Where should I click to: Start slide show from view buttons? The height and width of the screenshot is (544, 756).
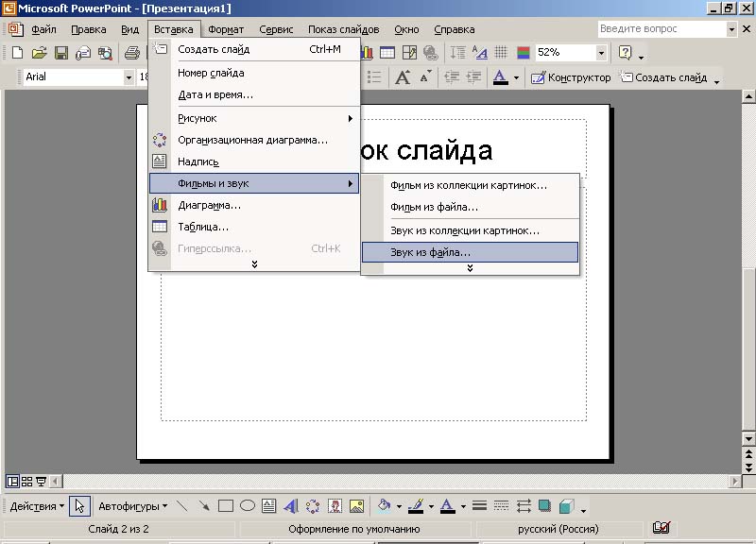(42, 481)
